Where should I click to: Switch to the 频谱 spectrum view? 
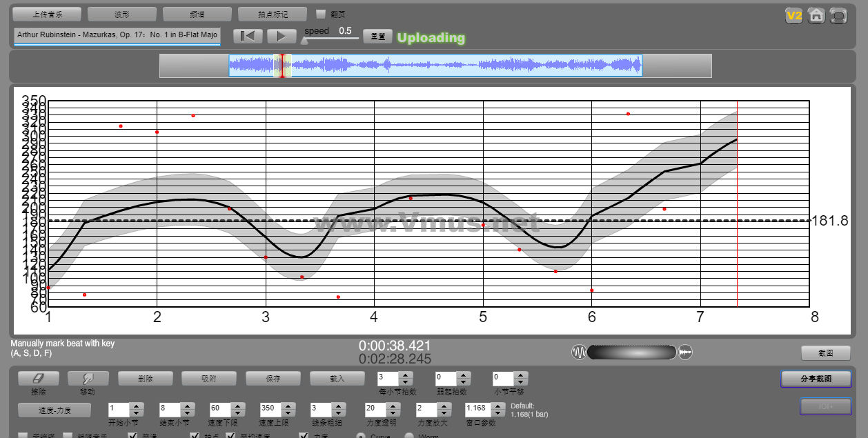[x=197, y=14]
